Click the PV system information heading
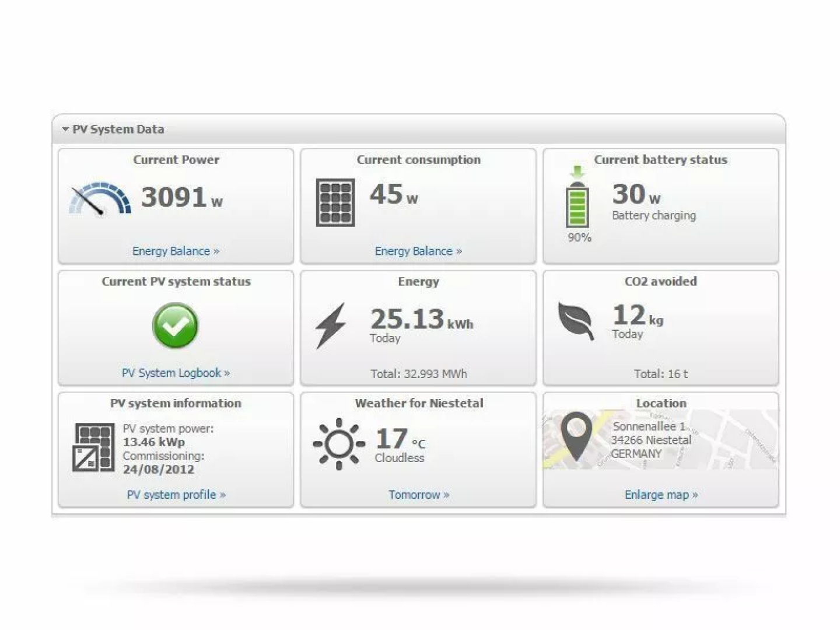Image resolution: width=840 pixels, height=630 pixels. click(x=176, y=403)
